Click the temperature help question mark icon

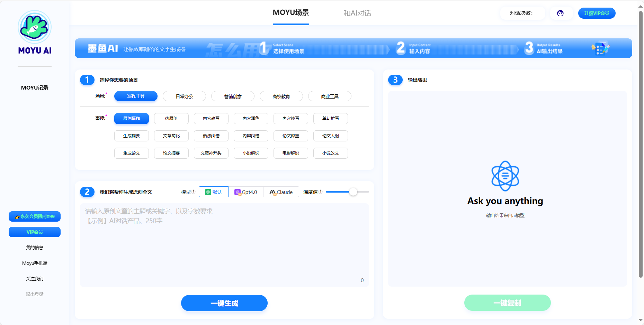pos(321,192)
